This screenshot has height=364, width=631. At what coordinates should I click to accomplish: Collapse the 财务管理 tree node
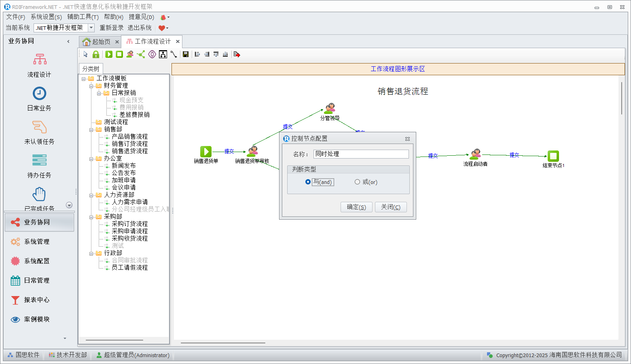[x=91, y=86]
